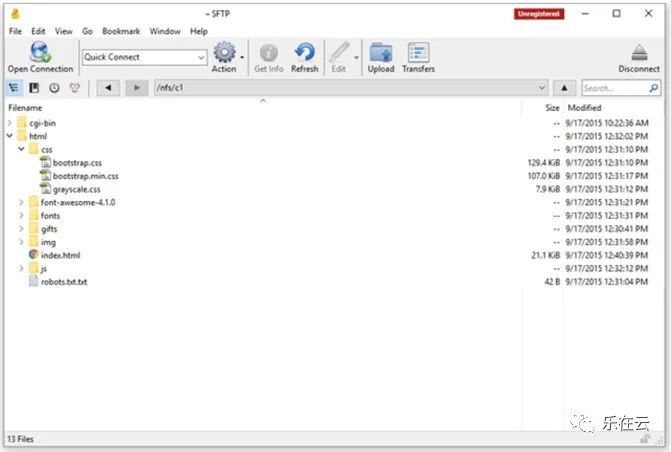Go back with left arrow button
Viewport: 671px width, 452px height.
tap(108, 88)
